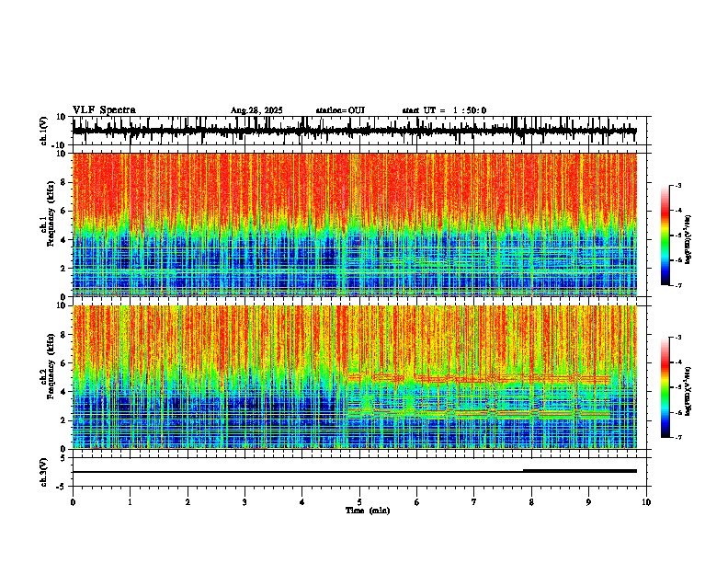Click the time axis tick label "0"

click(73, 502)
